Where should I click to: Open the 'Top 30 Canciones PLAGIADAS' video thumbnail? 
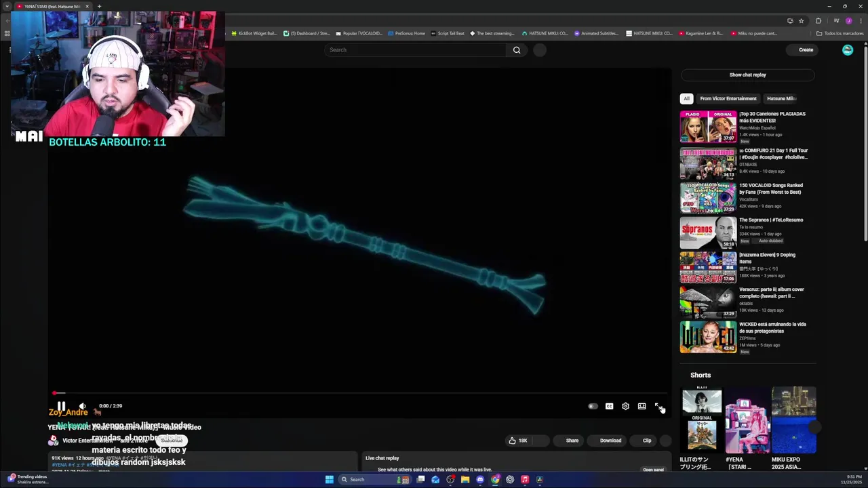[708, 127]
